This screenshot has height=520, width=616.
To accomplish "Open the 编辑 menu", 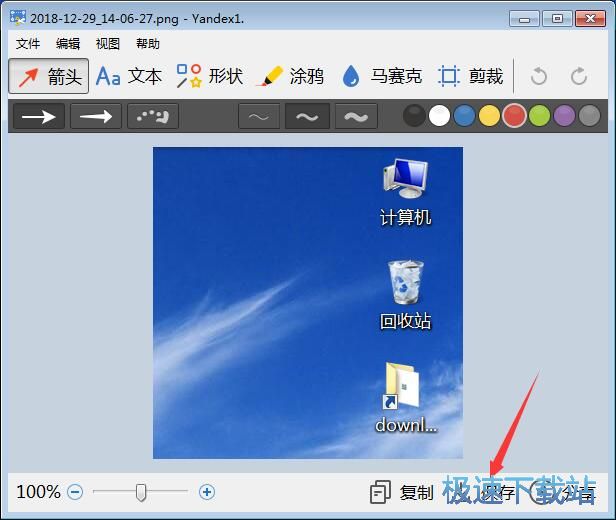I will [x=68, y=44].
